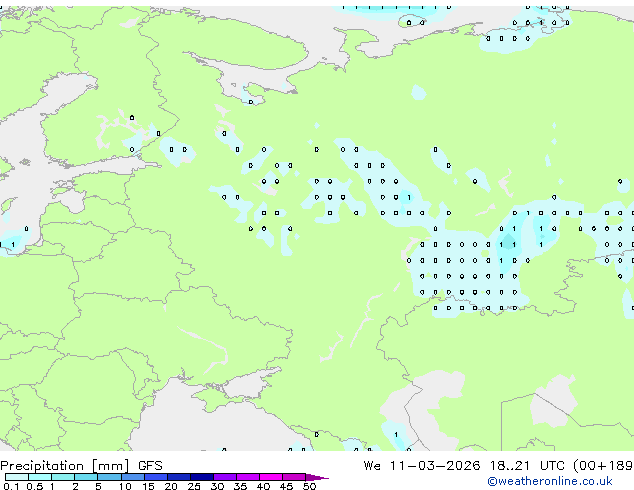Pick the 45–50 mm legend color swatch
Image resolution: width=634 pixels, height=490 pixels.
[x=294, y=477]
